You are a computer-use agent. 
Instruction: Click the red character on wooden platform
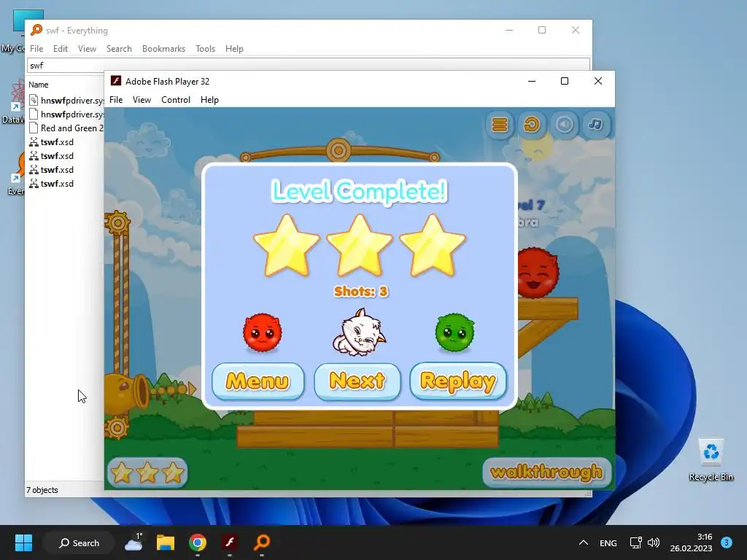[538, 273]
